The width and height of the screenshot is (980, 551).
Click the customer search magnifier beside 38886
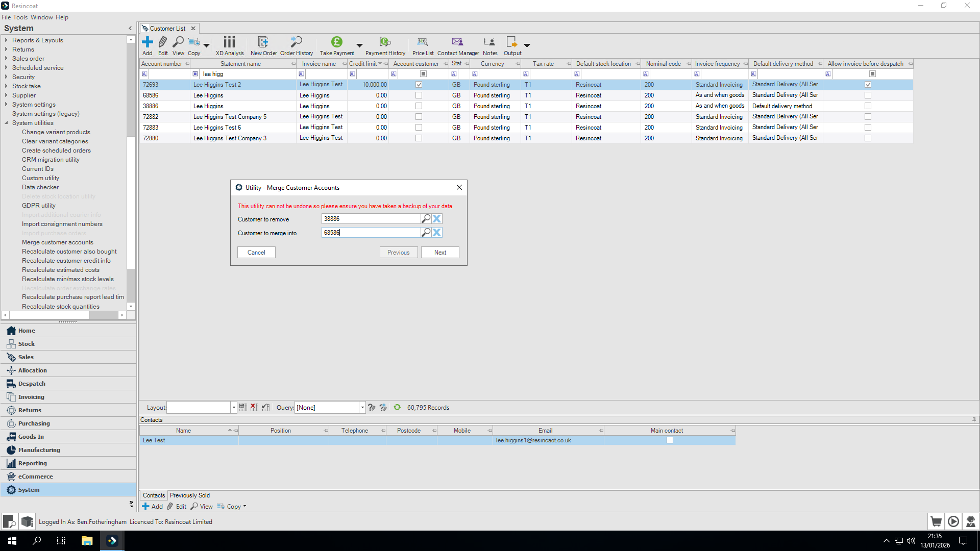tap(426, 218)
